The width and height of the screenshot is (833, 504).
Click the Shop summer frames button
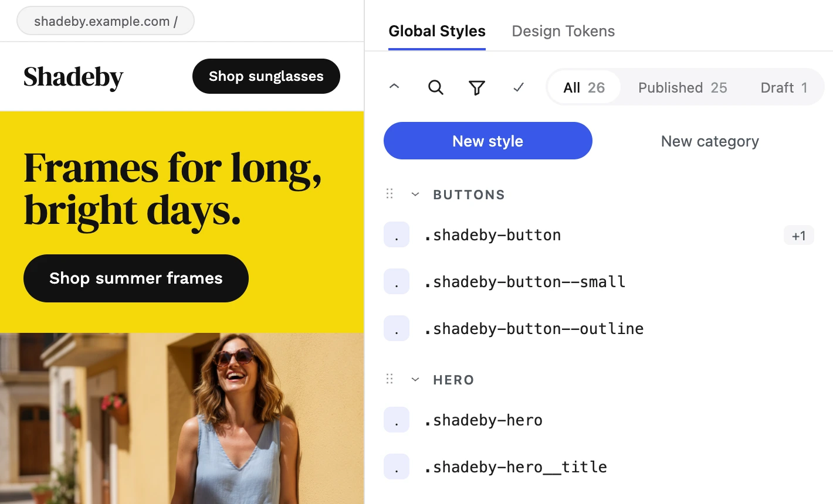tap(136, 278)
